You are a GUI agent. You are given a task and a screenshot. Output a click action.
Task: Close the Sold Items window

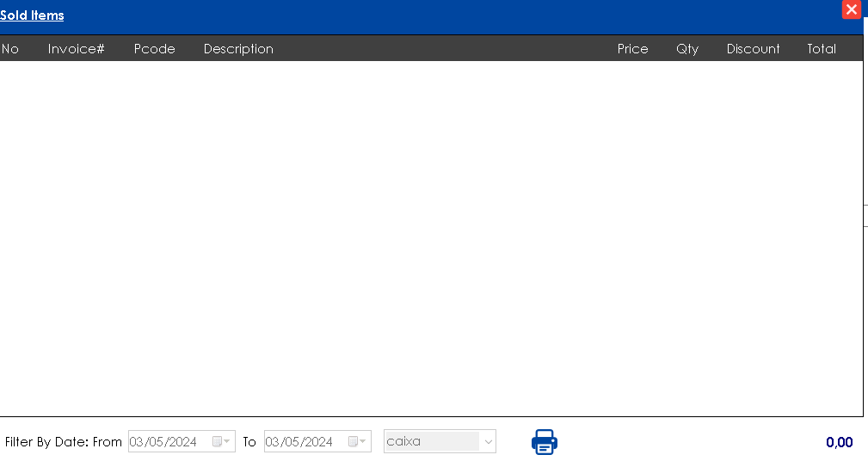pos(851,9)
